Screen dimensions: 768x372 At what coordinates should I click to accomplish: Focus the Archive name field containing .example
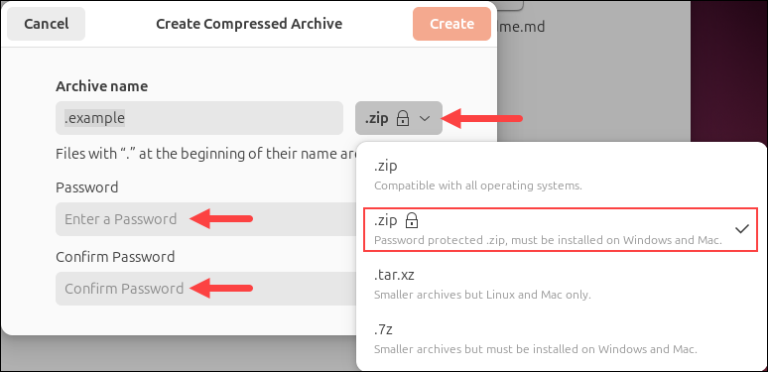pyautogui.click(x=199, y=118)
